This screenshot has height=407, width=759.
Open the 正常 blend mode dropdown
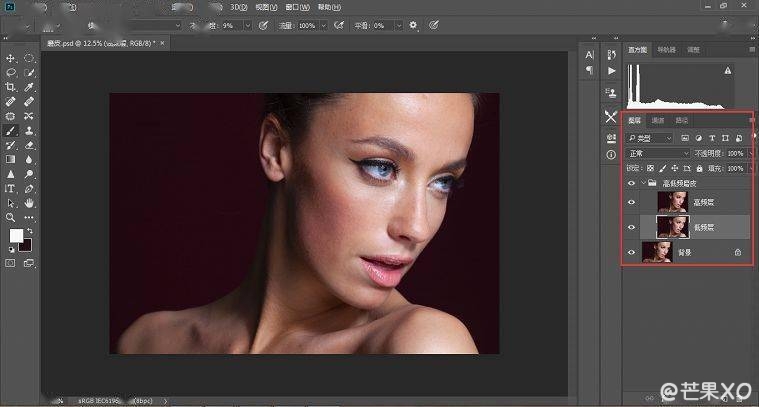[658, 153]
